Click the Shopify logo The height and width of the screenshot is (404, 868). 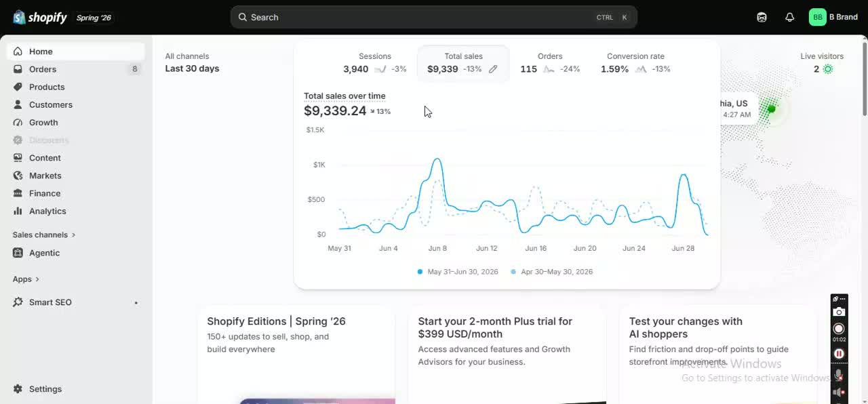40,18
